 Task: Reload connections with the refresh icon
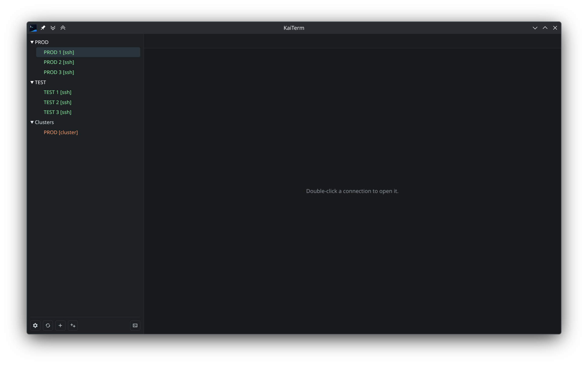[48, 325]
